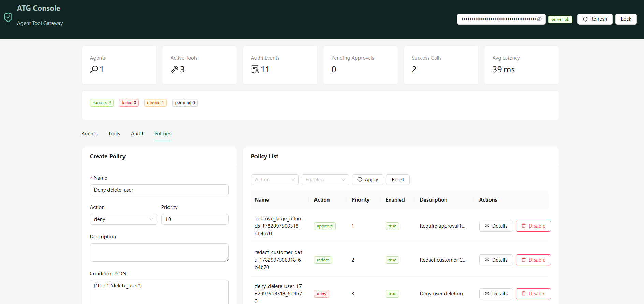Click "Redact customer C..." description
The height and width of the screenshot is (304, 644).
coord(443,260)
